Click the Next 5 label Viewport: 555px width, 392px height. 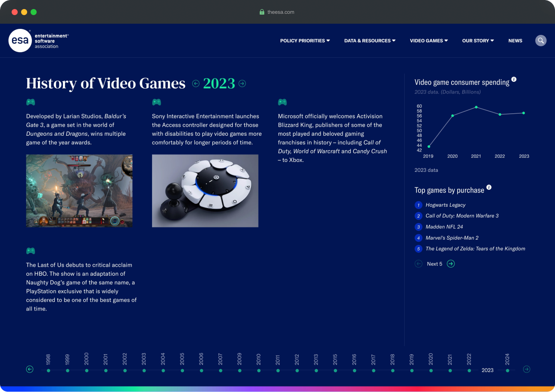click(435, 264)
